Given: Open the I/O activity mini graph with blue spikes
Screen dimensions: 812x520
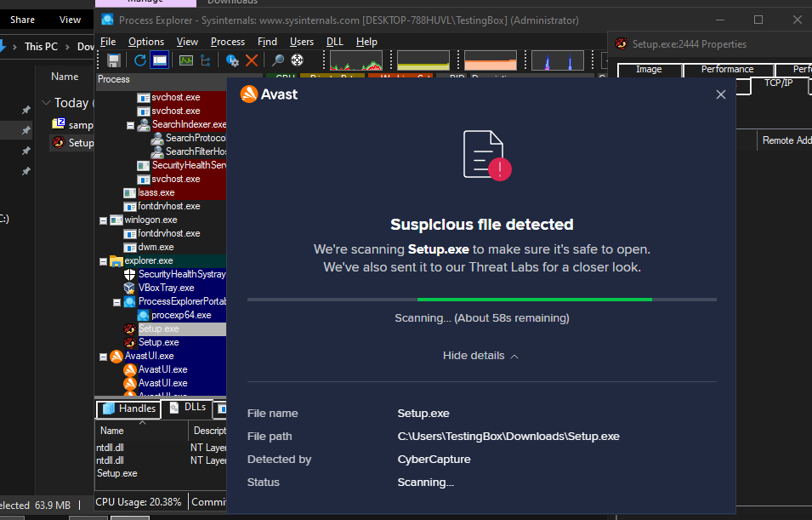Looking at the screenshot, I should click(558, 60).
